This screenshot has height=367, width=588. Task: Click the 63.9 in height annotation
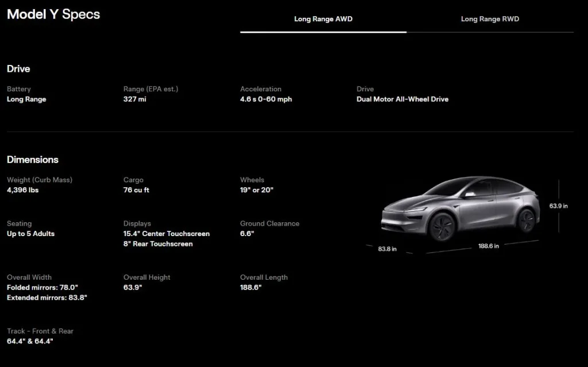558,206
